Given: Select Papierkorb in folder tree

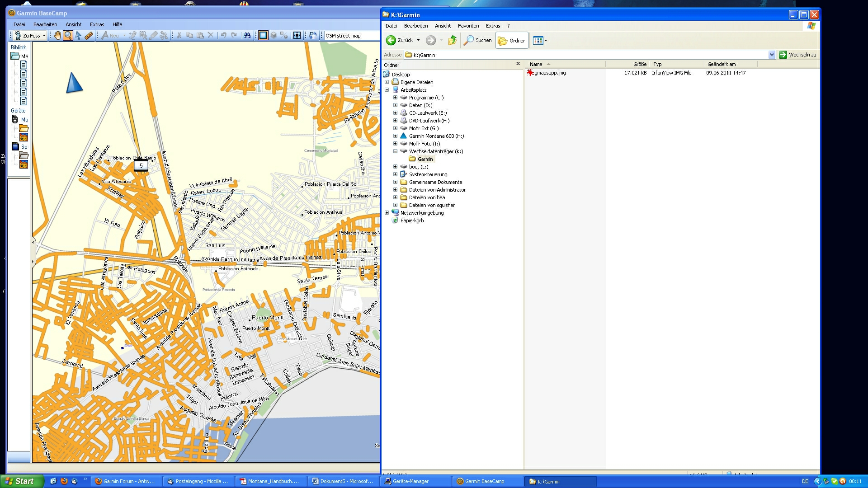Looking at the screenshot, I should [408, 221].
